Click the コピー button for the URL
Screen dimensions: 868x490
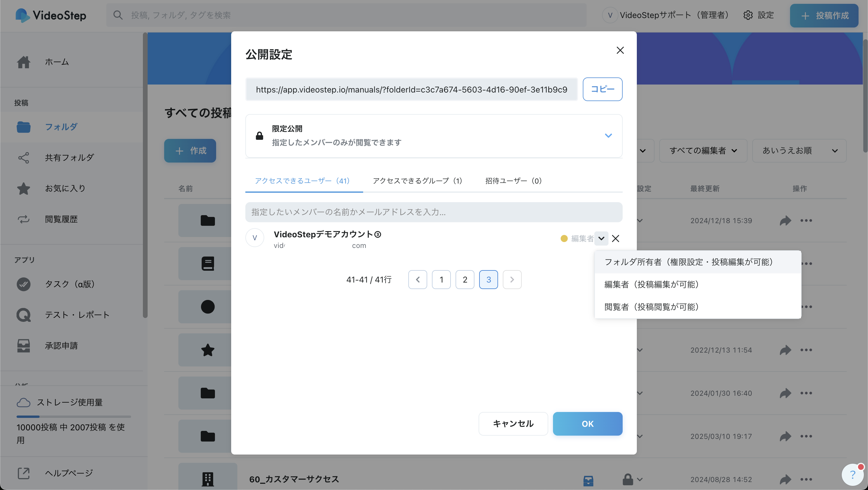click(x=602, y=89)
